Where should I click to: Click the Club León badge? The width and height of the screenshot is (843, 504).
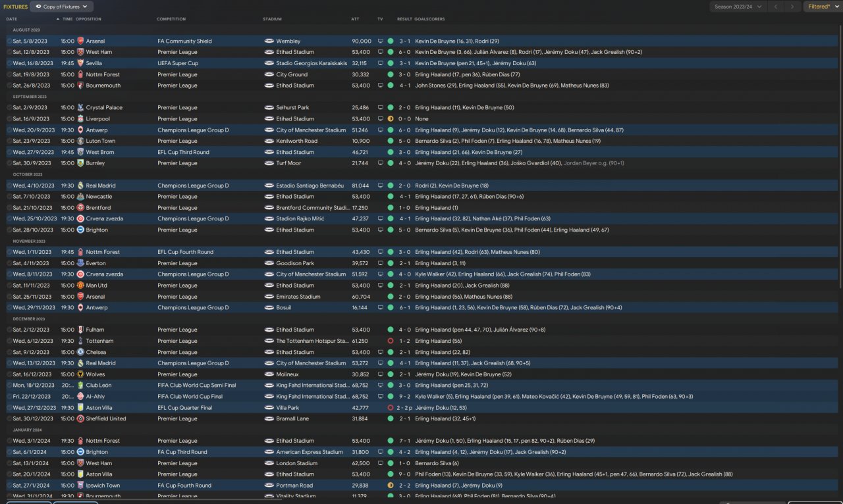pyautogui.click(x=80, y=386)
